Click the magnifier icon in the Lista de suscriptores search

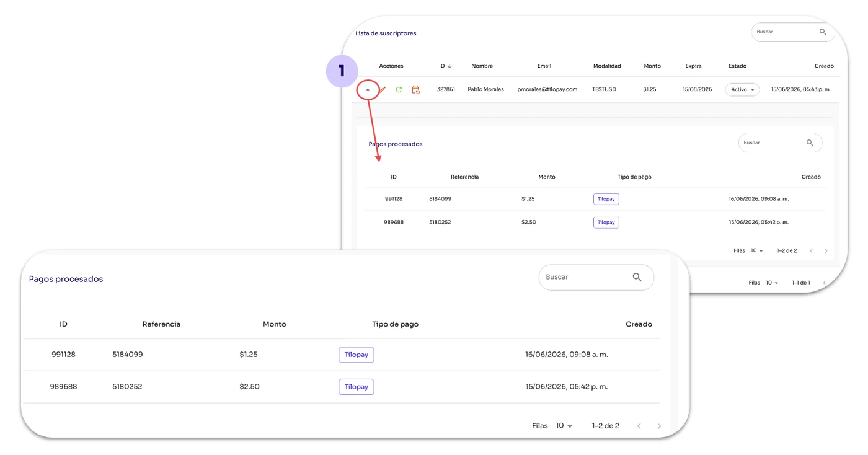tap(823, 32)
